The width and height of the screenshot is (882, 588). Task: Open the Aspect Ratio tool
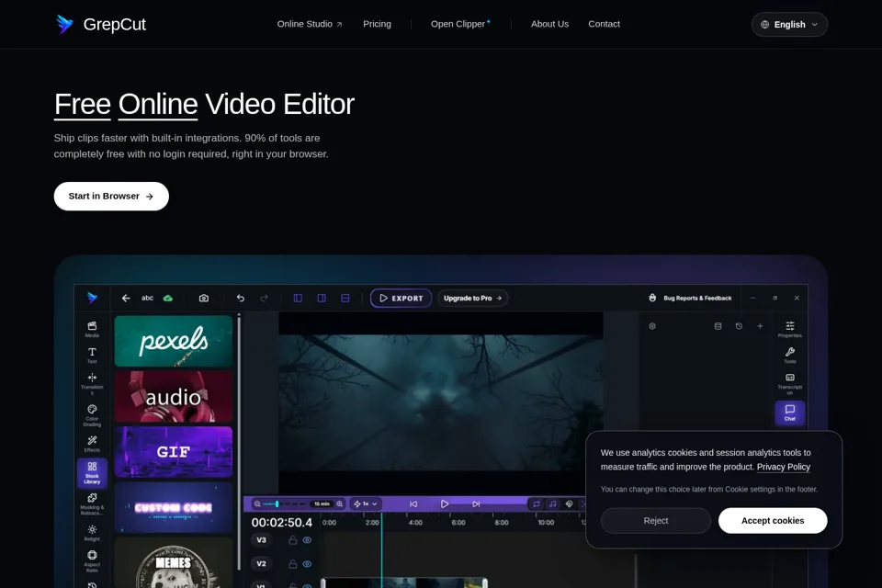[92, 561]
